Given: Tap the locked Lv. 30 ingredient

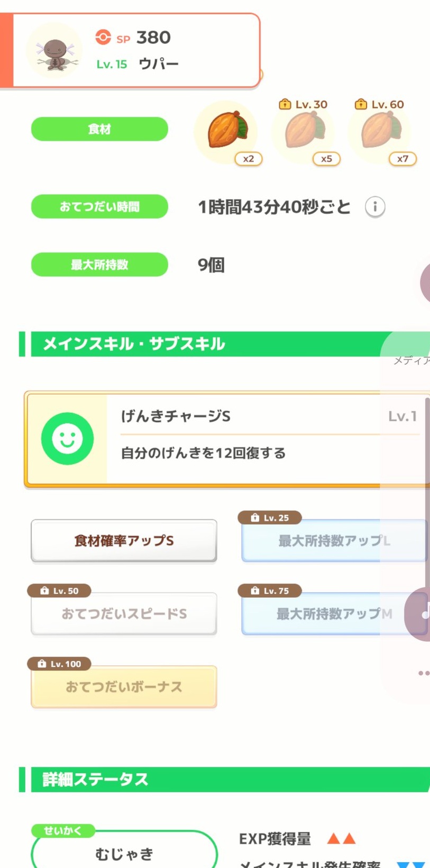Looking at the screenshot, I should click(x=304, y=131).
